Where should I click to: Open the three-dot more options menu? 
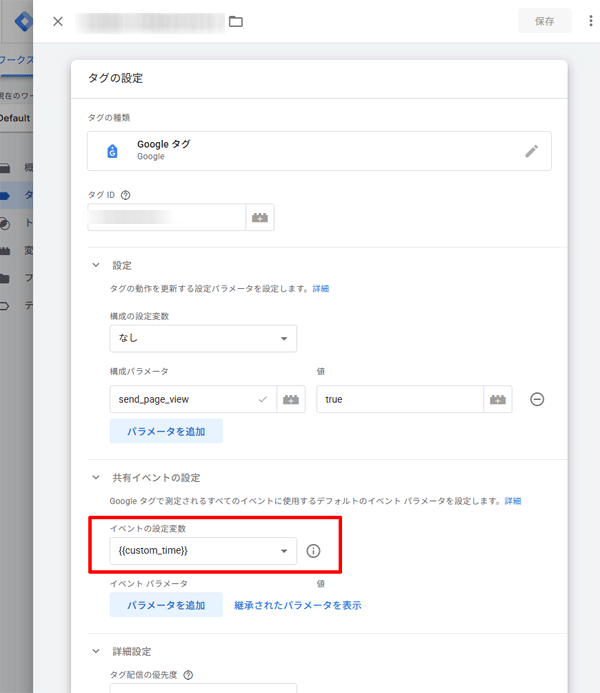click(x=590, y=21)
